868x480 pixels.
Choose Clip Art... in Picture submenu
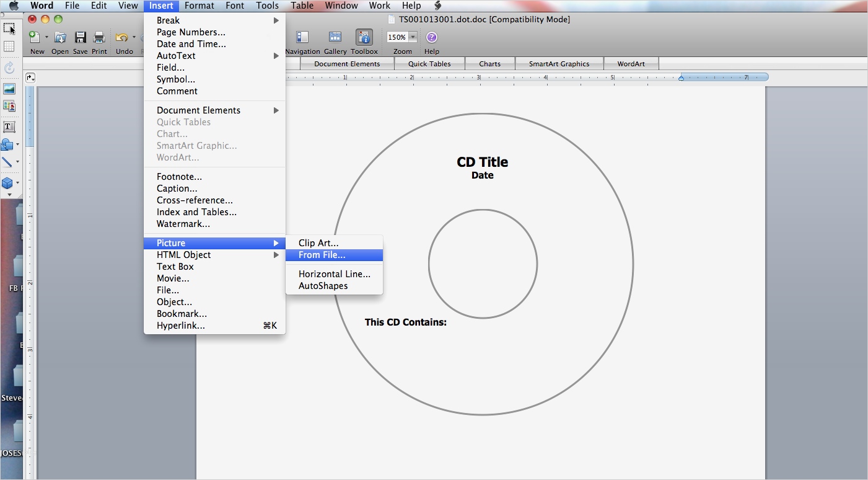click(334, 243)
